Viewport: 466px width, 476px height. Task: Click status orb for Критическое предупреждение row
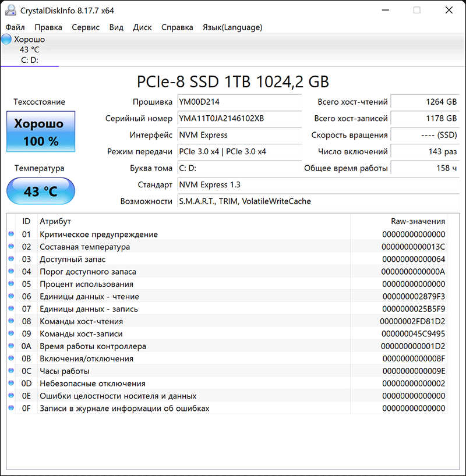pos(11,234)
